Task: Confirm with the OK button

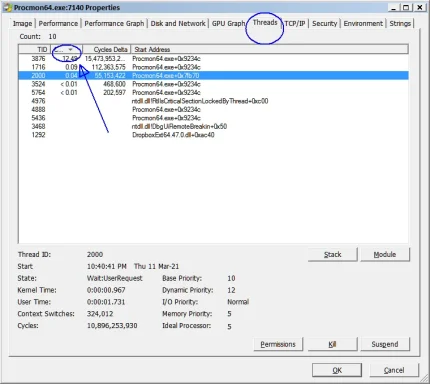Action: [337, 370]
